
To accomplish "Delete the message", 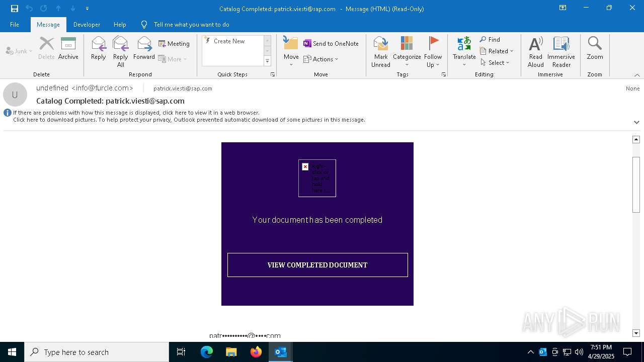I will pos(46,48).
